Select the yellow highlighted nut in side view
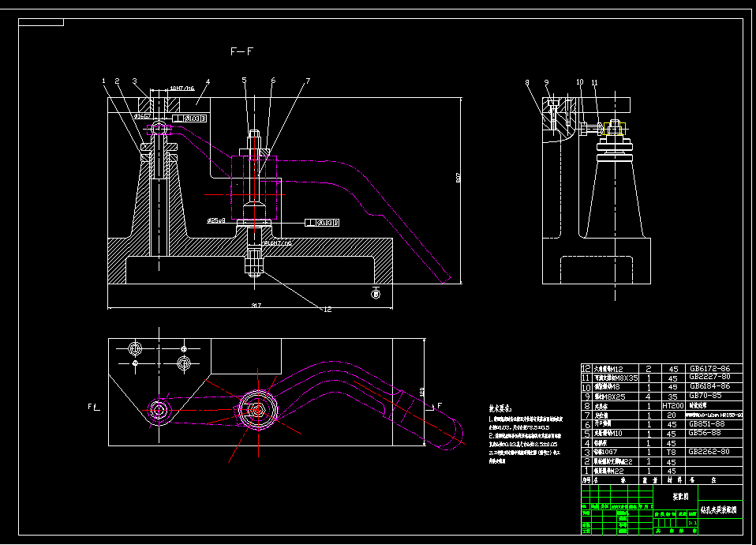 tap(615, 129)
